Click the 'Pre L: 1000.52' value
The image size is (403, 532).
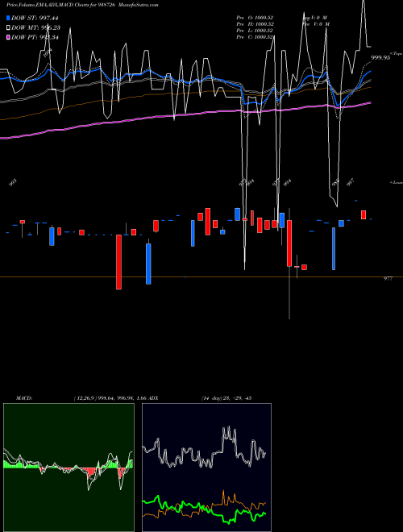(255, 31)
